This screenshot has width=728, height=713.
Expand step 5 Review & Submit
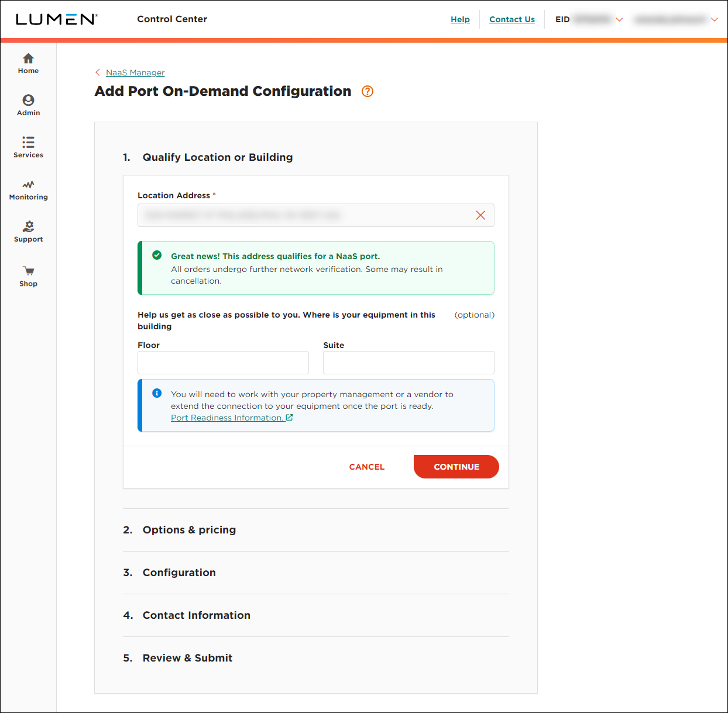pyautogui.click(x=316, y=658)
